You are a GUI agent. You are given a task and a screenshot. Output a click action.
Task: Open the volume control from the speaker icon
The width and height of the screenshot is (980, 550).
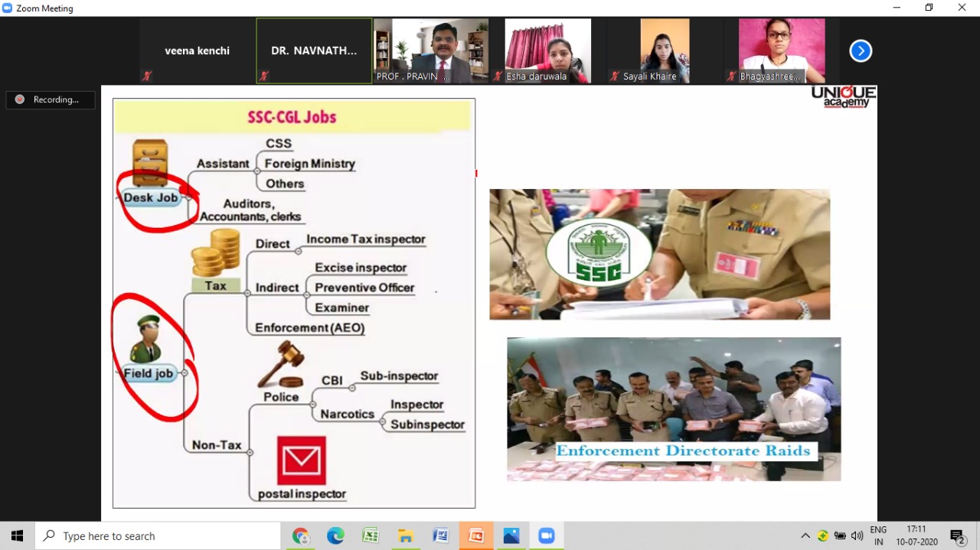(857, 535)
